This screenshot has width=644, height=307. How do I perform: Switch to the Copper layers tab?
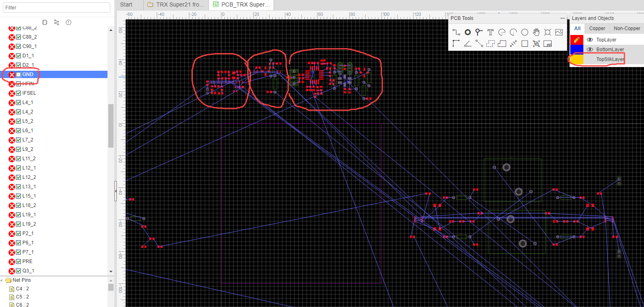597,28
